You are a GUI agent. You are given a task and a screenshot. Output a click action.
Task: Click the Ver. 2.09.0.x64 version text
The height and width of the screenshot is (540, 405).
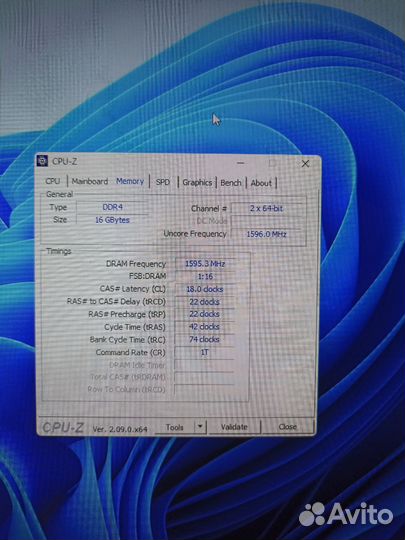[120, 429]
